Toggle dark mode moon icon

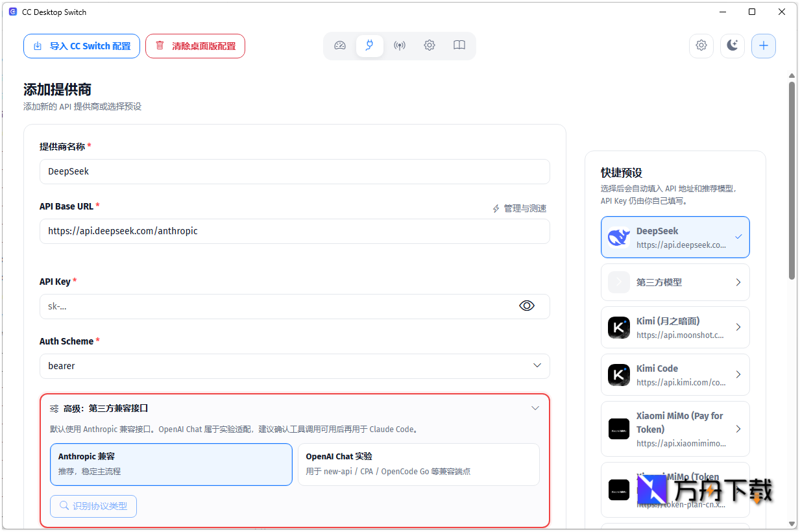pos(733,45)
